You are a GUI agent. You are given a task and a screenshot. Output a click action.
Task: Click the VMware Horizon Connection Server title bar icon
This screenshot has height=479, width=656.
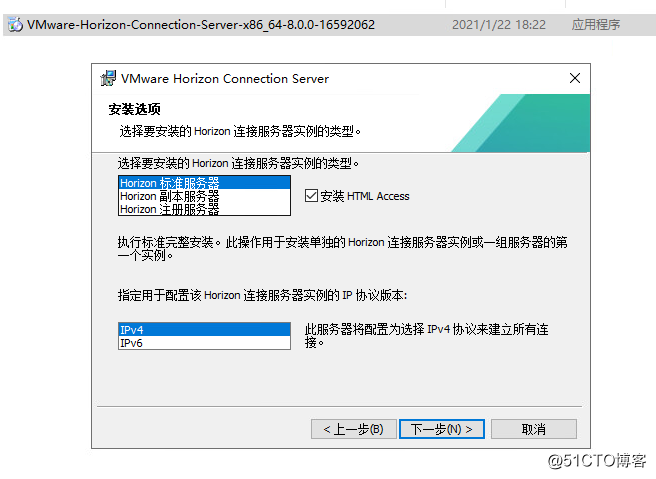[x=108, y=78]
